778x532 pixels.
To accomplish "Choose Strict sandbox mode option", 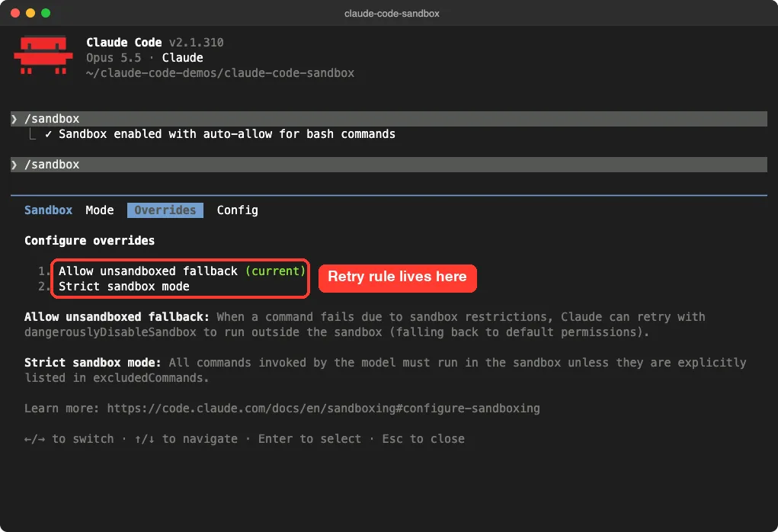I will point(124,287).
